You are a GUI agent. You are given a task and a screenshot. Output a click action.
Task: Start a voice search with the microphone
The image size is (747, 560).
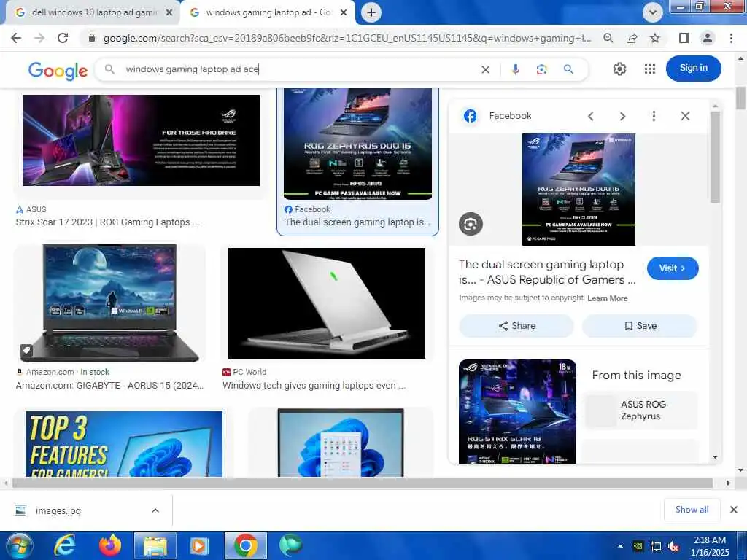(515, 69)
